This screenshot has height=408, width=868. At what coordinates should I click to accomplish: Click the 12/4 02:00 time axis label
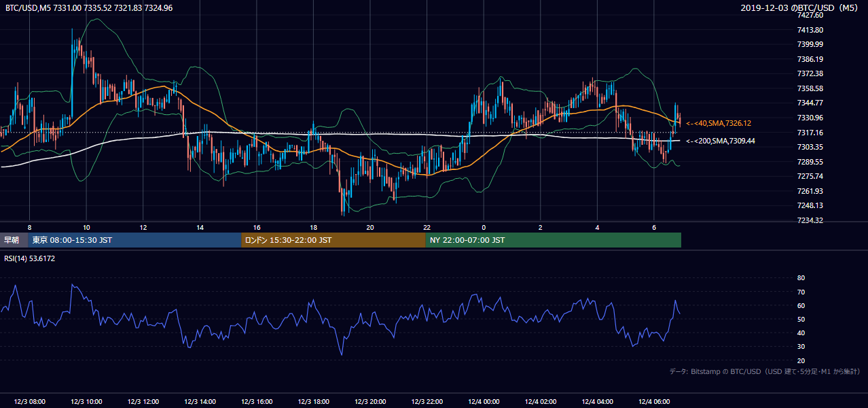click(x=540, y=401)
